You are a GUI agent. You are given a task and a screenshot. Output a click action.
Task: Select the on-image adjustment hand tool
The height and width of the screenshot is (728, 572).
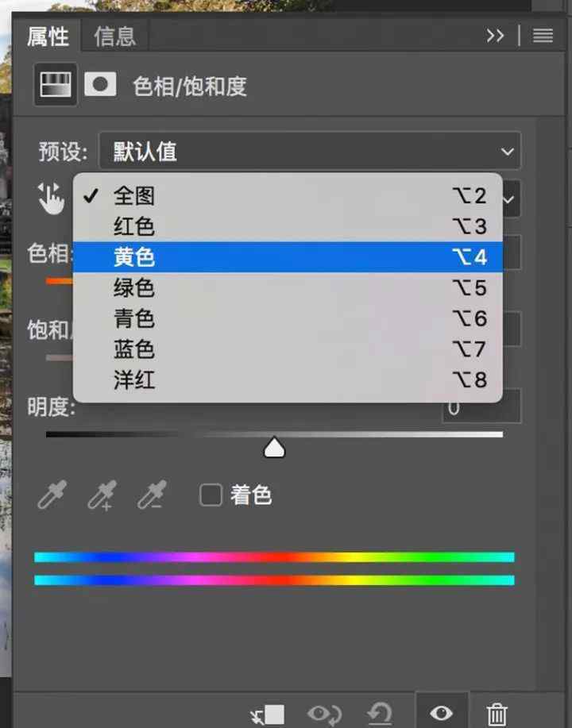point(52,198)
